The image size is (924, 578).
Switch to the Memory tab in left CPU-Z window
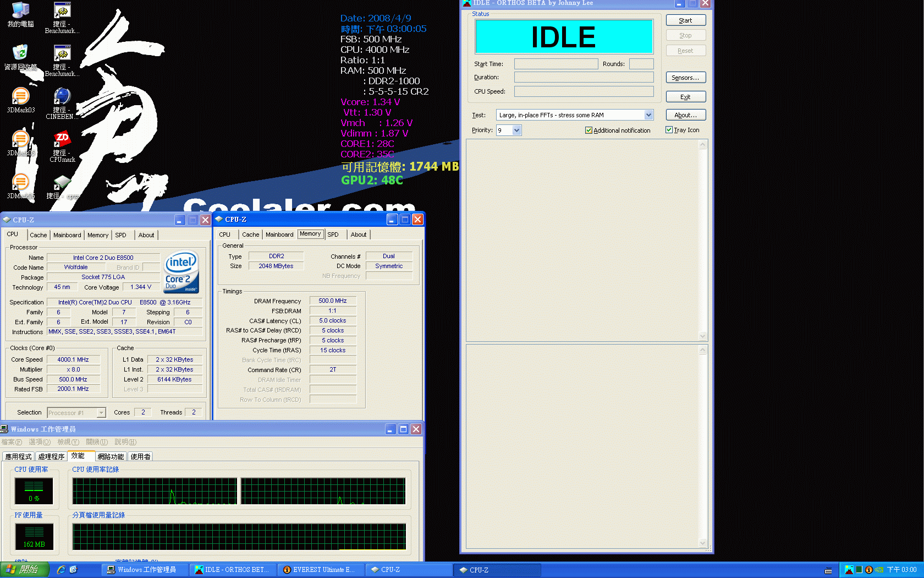coord(98,235)
